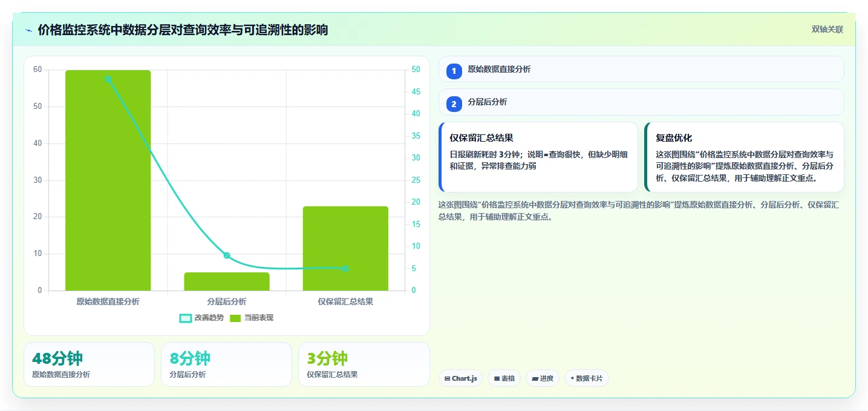This screenshot has height=411, width=868.
Task: Open the 分层后分析 step row
Action: point(641,102)
